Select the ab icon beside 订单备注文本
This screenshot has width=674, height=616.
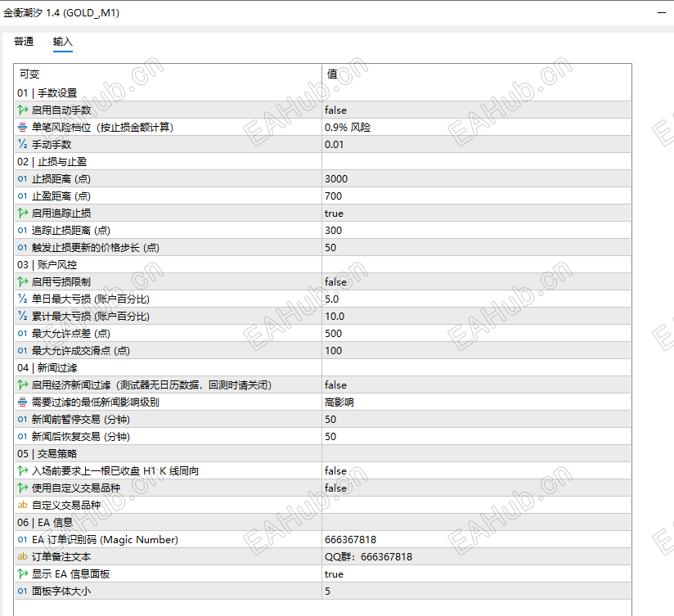pos(22,556)
